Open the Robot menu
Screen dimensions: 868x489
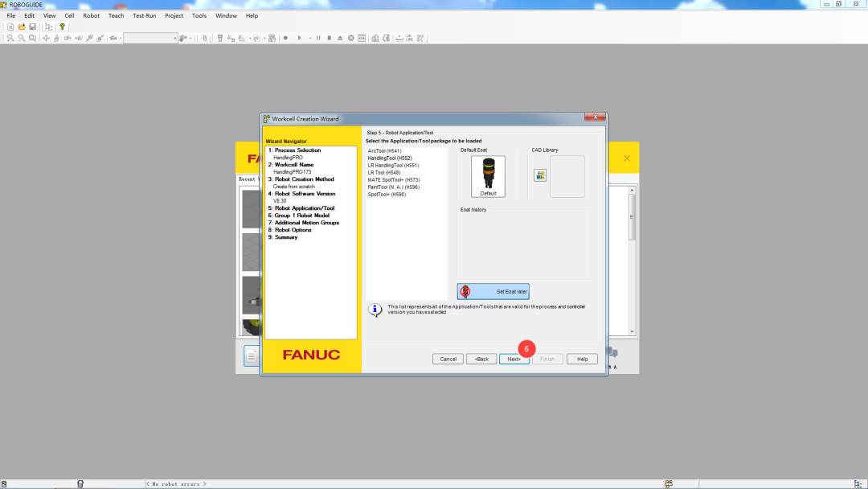tap(92, 15)
